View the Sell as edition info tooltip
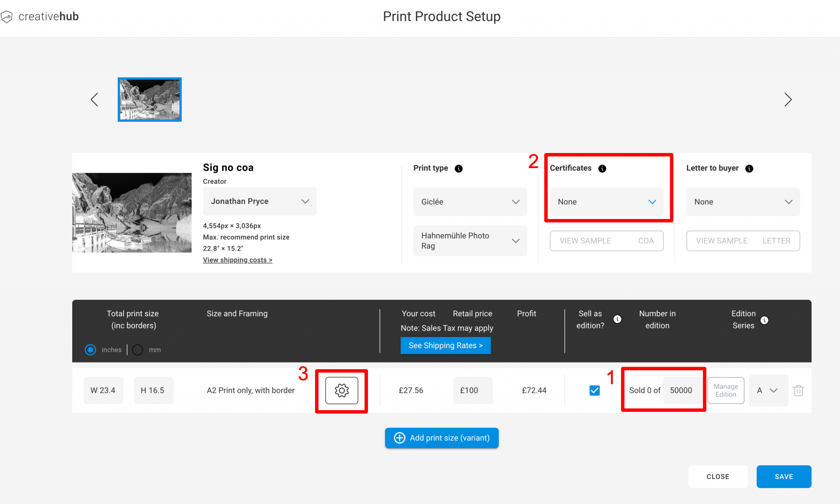840x504 pixels. coord(617,319)
